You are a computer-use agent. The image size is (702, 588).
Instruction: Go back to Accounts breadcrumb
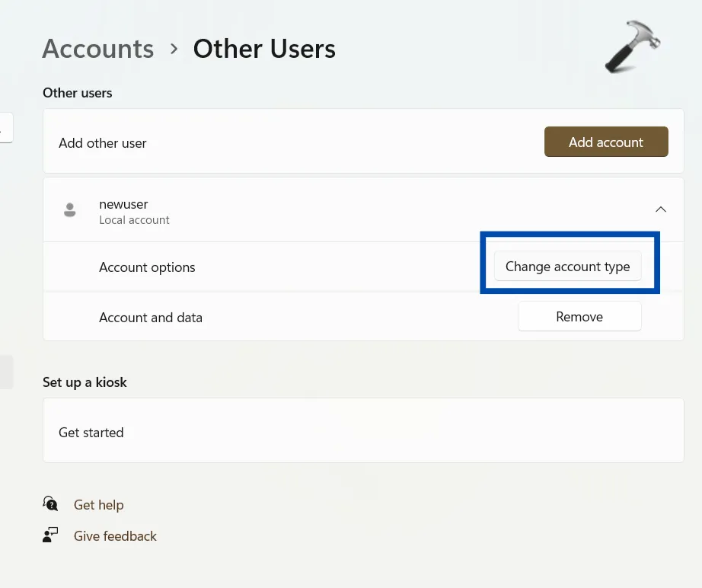coord(98,49)
